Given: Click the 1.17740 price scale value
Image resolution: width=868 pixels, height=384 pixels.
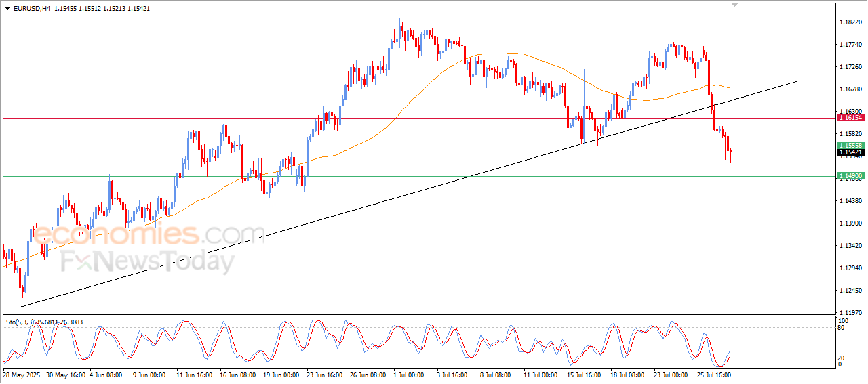Looking at the screenshot, I should [x=850, y=45].
